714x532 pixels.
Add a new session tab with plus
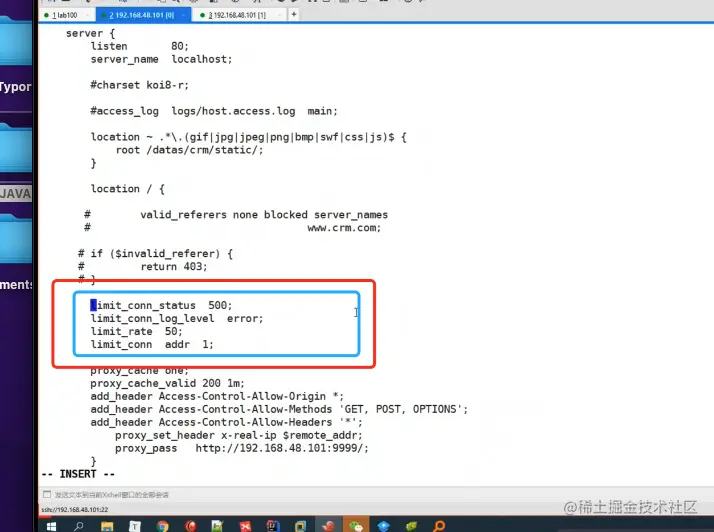294,15
